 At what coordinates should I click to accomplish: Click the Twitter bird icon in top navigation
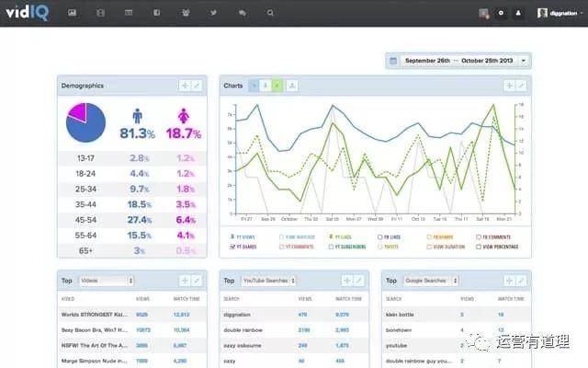(x=213, y=13)
